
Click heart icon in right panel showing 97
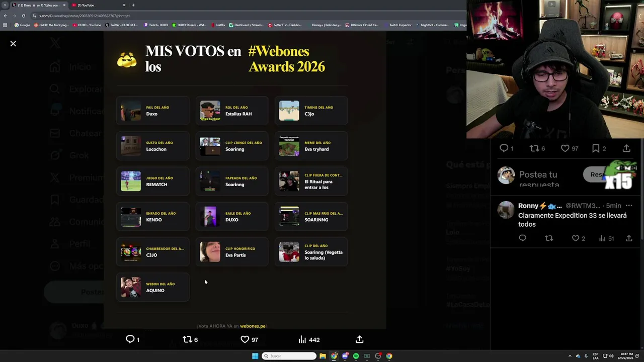(x=565, y=148)
